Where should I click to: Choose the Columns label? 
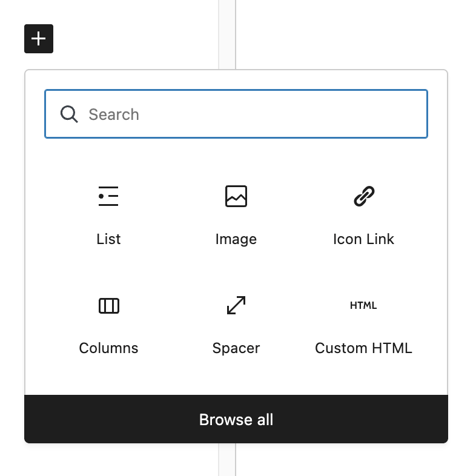[108, 348]
